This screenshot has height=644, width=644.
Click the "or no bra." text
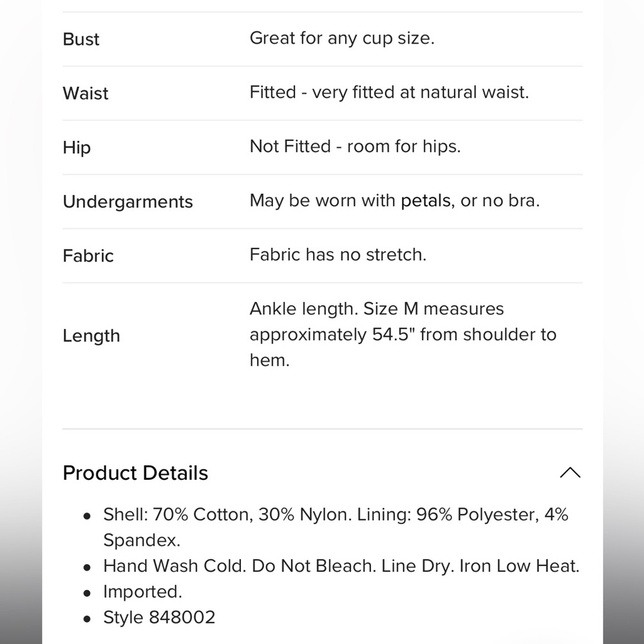pyautogui.click(x=500, y=201)
